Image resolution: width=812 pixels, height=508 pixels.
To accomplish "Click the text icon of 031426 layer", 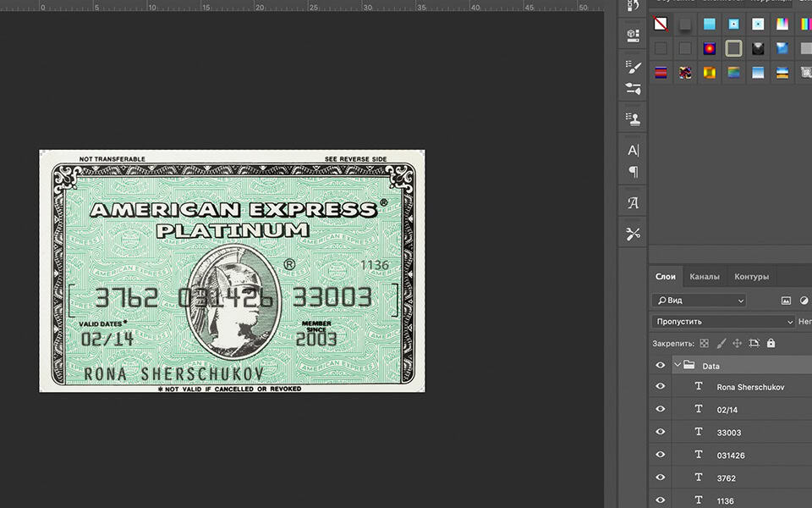I will coord(699,455).
